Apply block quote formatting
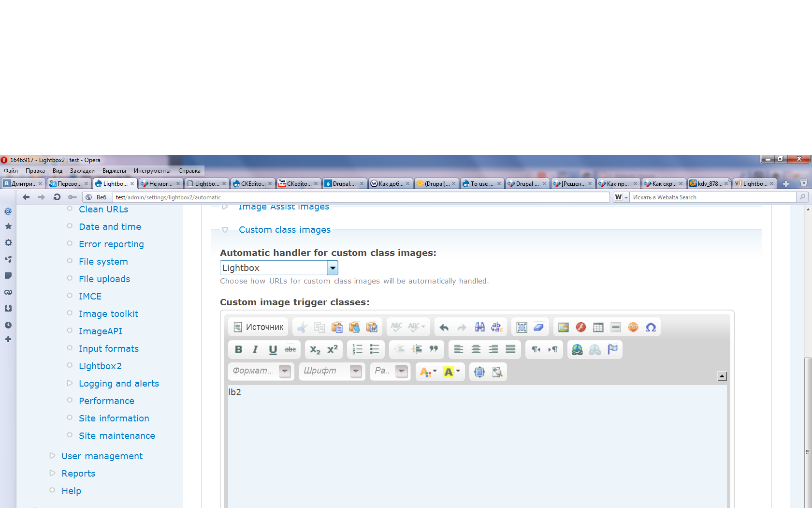Image resolution: width=812 pixels, height=508 pixels. (434, 349)
